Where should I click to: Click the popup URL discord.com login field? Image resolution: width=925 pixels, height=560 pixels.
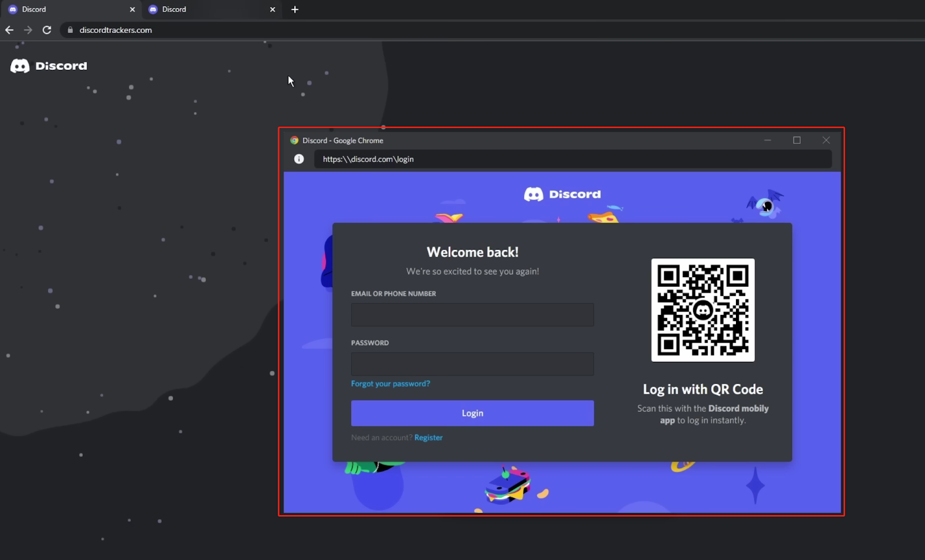coord(573,159)
